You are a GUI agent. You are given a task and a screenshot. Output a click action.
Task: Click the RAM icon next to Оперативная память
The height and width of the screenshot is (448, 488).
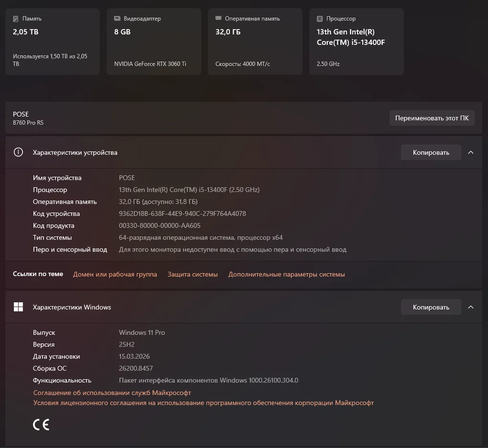pyautogui.click(x=218, y=18)
